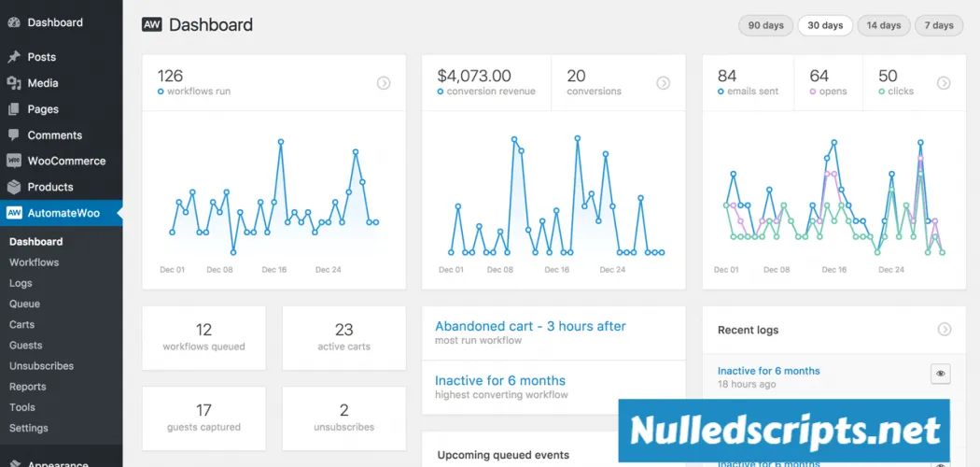Click the Dec 08 label on the conversion chart
This screenshot has height=467, width=980.
(500, 269)
